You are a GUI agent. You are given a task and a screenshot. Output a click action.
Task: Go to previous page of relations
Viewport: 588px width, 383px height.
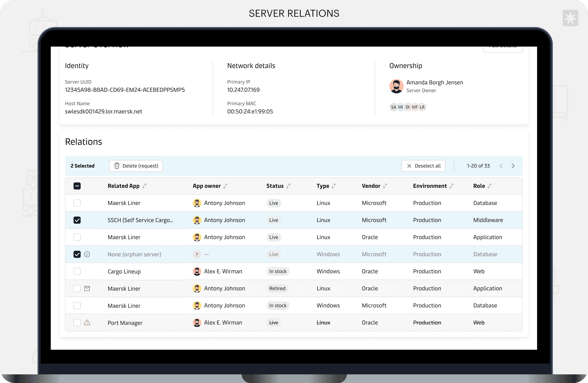[501, 166]
